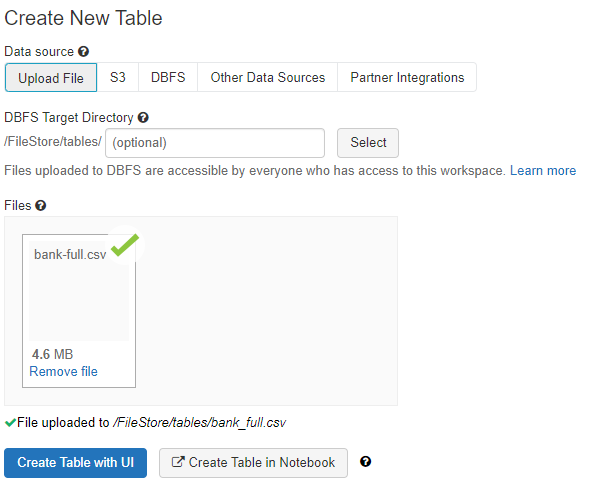Click the optional target directory input field

click(215, 143)
